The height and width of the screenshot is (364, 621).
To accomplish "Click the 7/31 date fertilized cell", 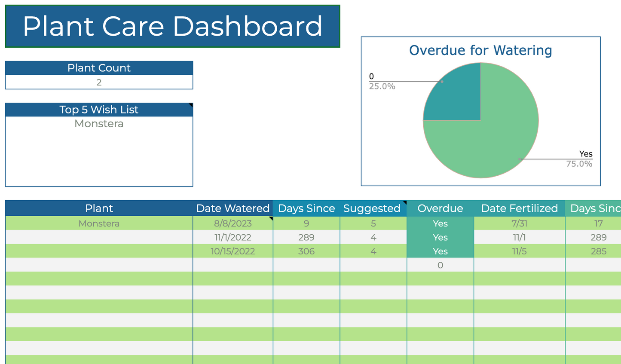I will click(x=519, y=223).
